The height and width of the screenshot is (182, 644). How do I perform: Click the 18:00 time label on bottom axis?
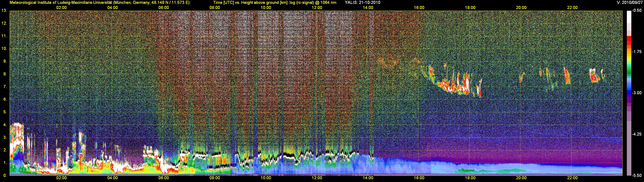pos(470,178)
